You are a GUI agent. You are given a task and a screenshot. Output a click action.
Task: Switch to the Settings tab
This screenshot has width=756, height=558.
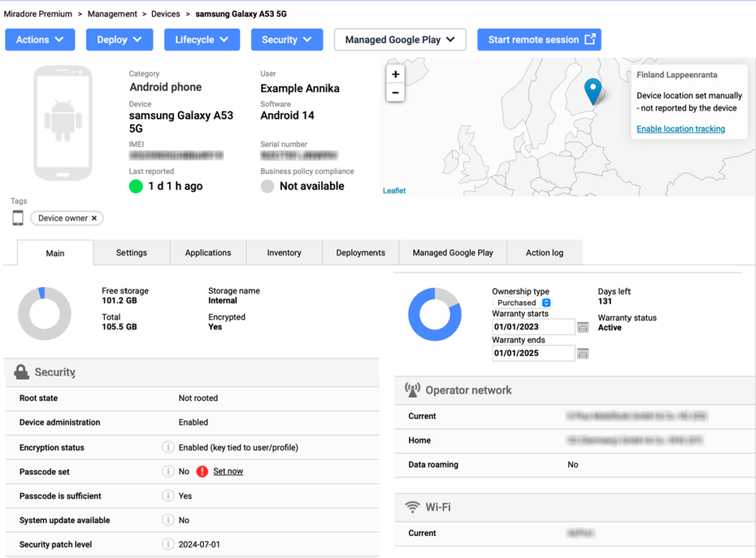tap(131, 252)
